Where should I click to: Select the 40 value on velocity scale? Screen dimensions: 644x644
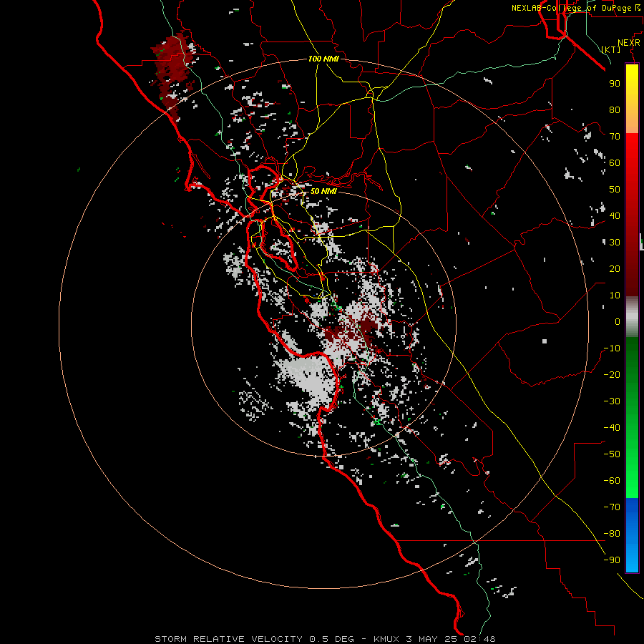(615, 216)
